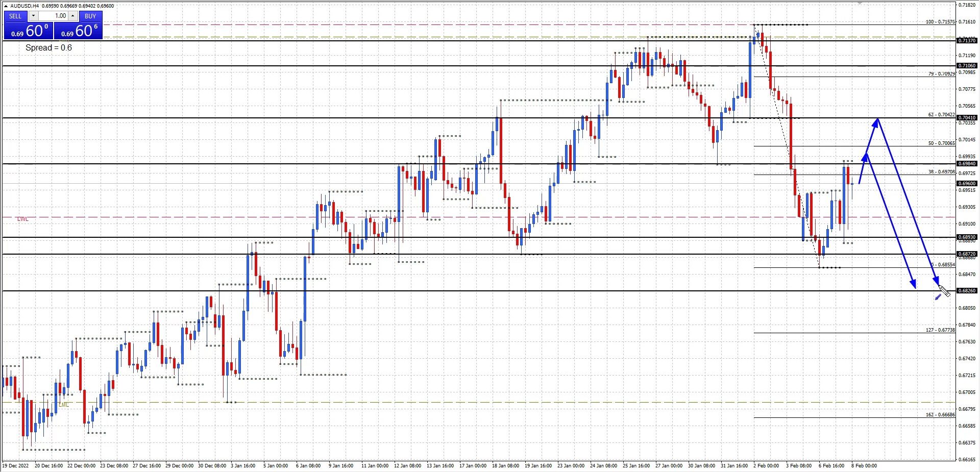
Task: Click the buy price 0.69 60 tile
Action: 78,31
